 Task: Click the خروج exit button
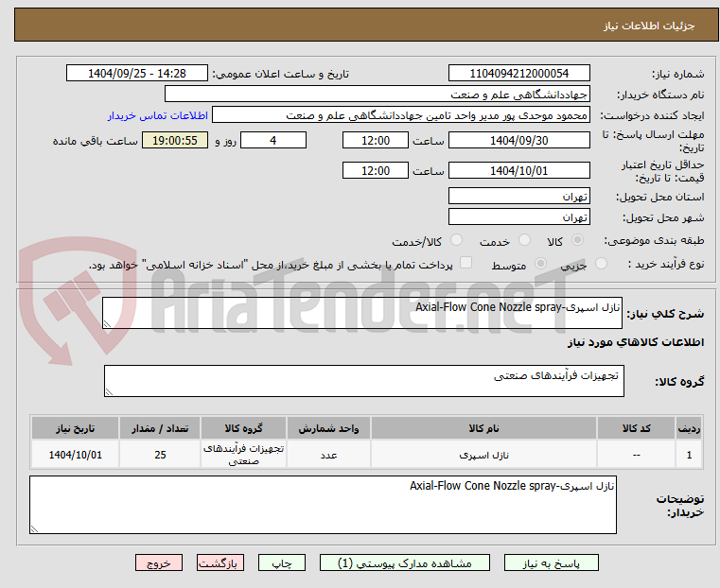coord(158,562)
